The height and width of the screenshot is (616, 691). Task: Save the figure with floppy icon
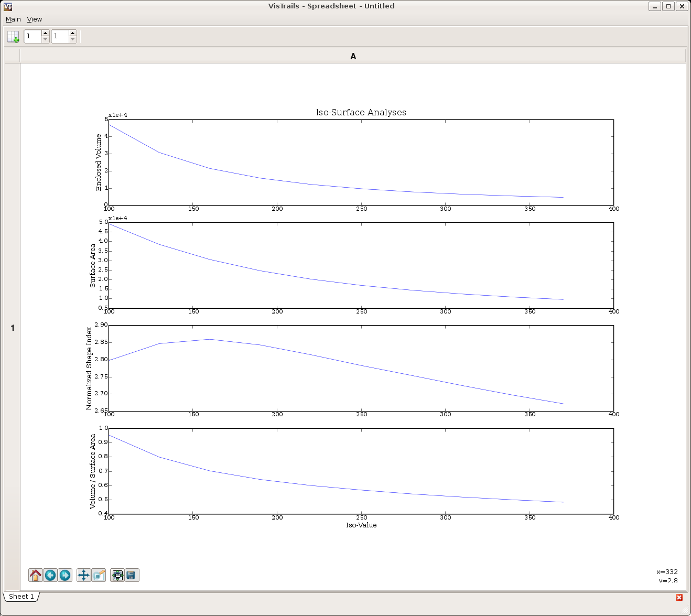tap(132, 575)
